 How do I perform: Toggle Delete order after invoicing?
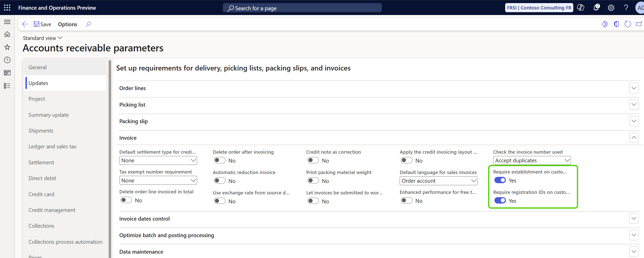pos(220,160)
